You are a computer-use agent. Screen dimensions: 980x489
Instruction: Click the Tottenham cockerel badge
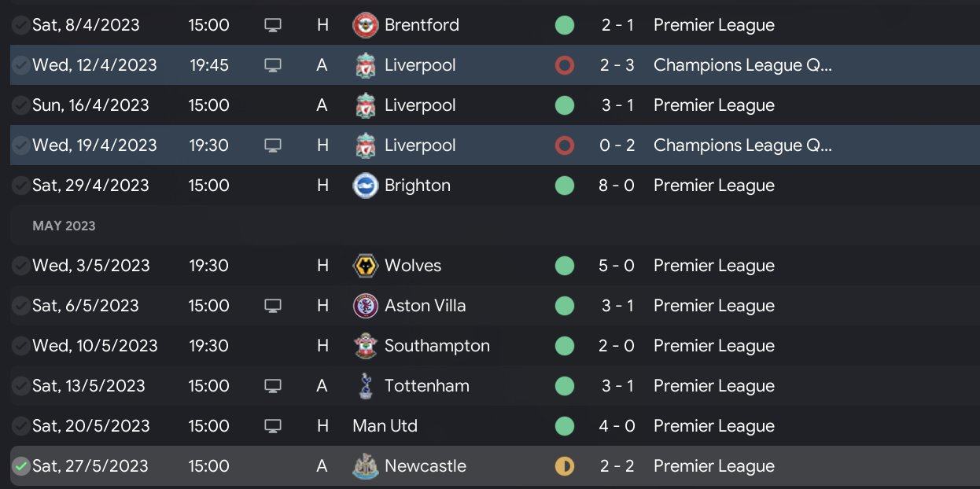coord(366,386)
